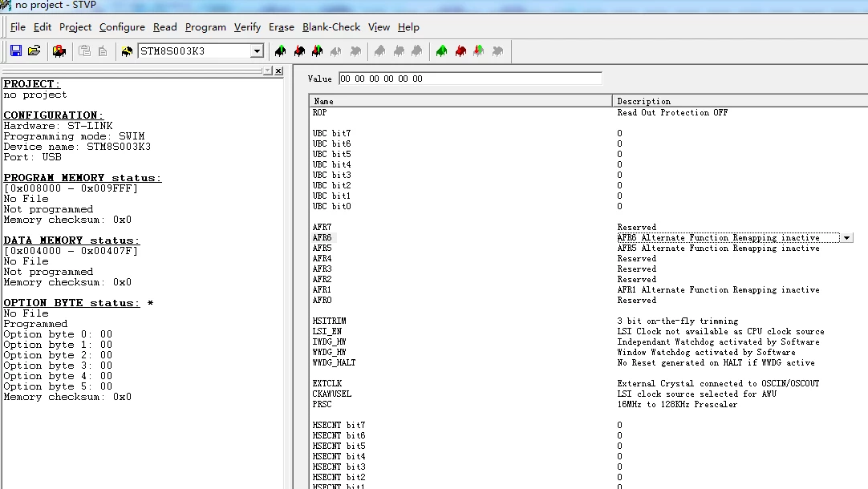
Task: Select the AFR5 row in option list
Action: (586, 249)
